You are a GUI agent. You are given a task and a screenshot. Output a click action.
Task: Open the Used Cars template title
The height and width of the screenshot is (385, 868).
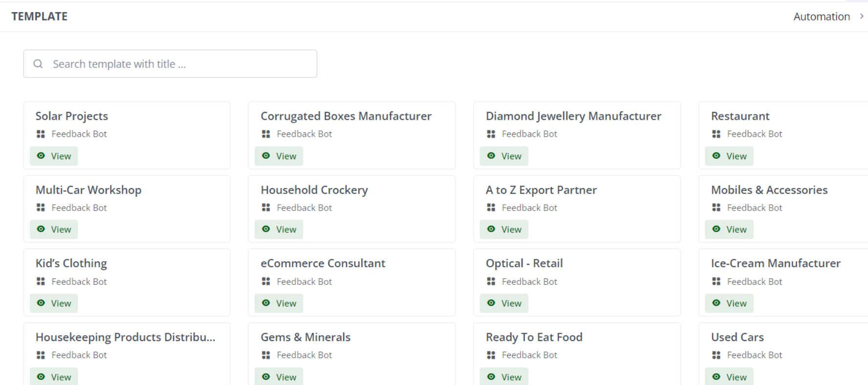pos(737,337)
